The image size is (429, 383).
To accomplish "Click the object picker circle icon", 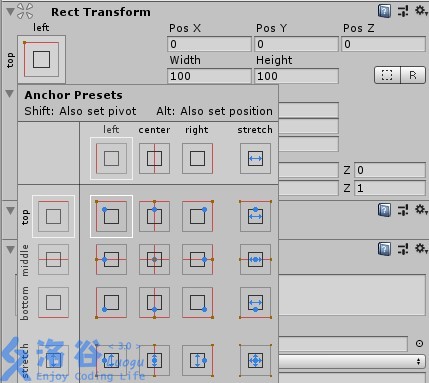I will (x=419, y=343).
